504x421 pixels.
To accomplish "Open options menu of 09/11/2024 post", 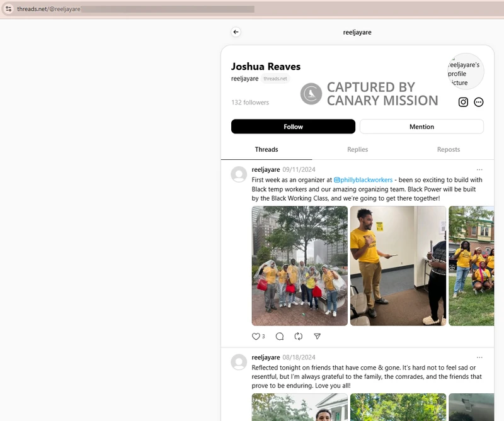I will click(x=479, y=169).
